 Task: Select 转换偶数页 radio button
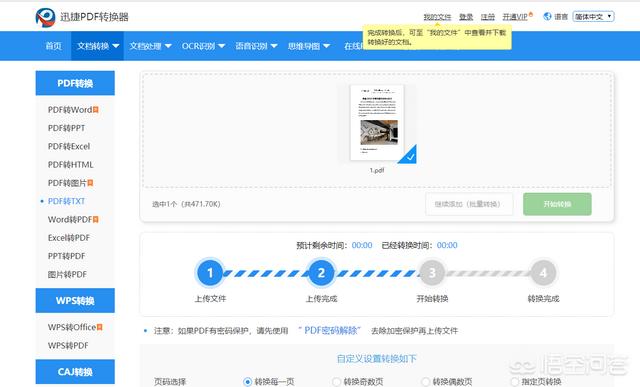425,382
